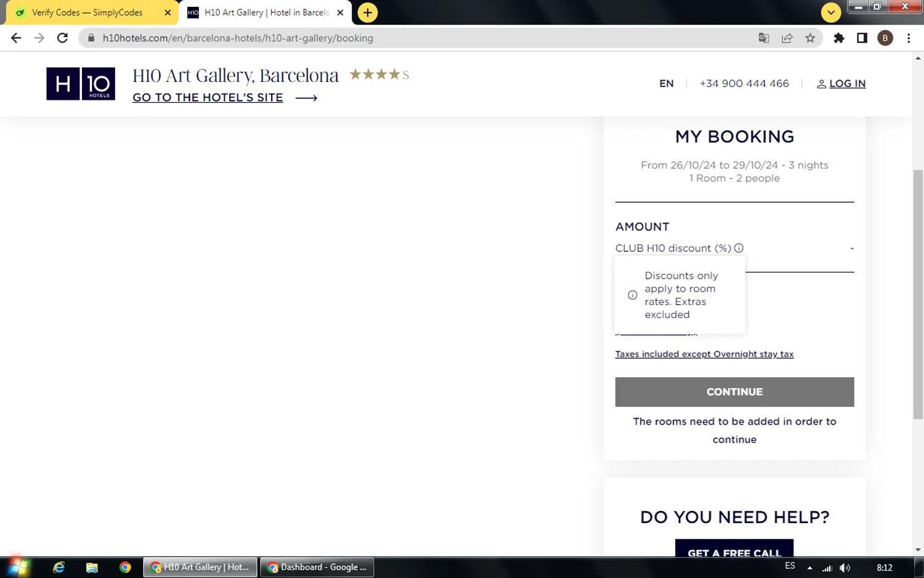Click the hotel star rating
The height and width of the screenshot is (578, 924).
379,75
